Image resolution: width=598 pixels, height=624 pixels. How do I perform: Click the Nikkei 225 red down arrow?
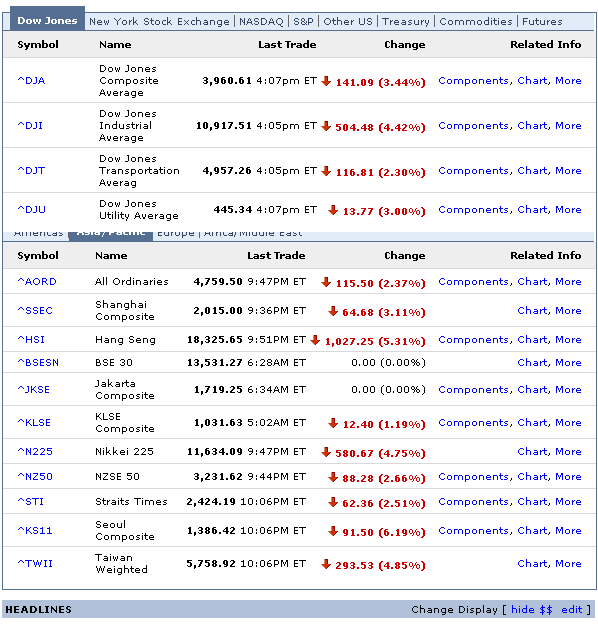pyautogui.click(x=326, y=452)
